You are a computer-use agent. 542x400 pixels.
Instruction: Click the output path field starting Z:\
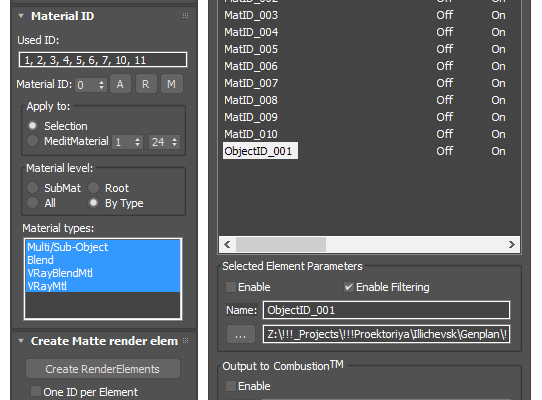(x=386, y=334)
